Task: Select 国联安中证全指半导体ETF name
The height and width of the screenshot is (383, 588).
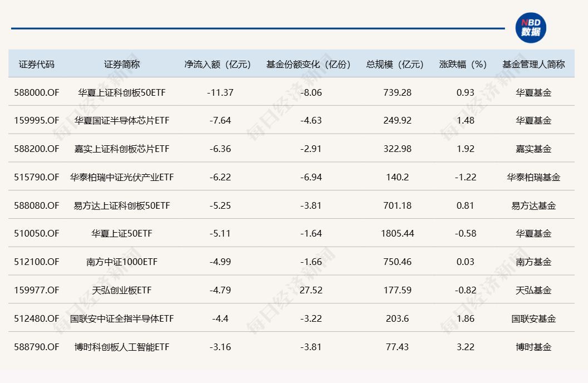Action: coord(121,319)
